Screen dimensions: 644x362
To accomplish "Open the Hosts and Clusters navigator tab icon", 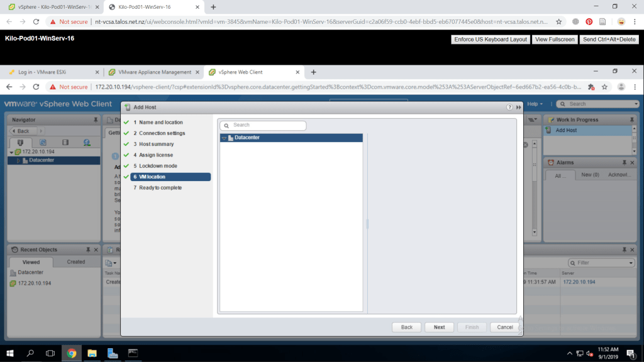I will point(20,143).
